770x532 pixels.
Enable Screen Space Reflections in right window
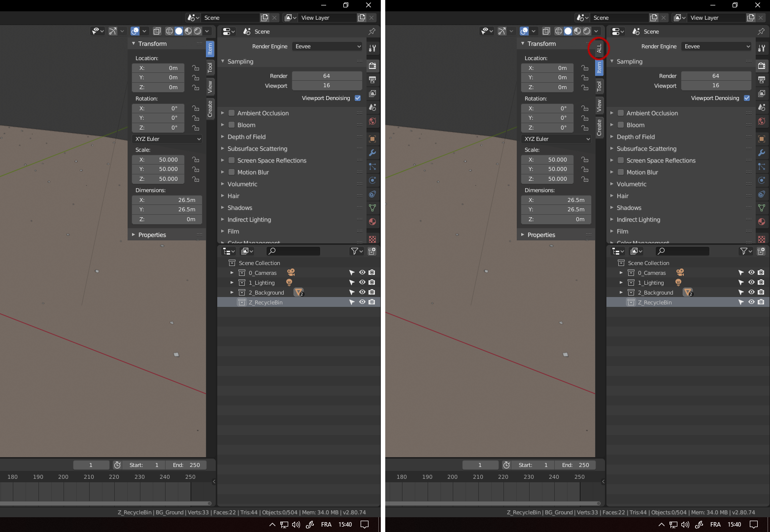click(x=621, y=160)
